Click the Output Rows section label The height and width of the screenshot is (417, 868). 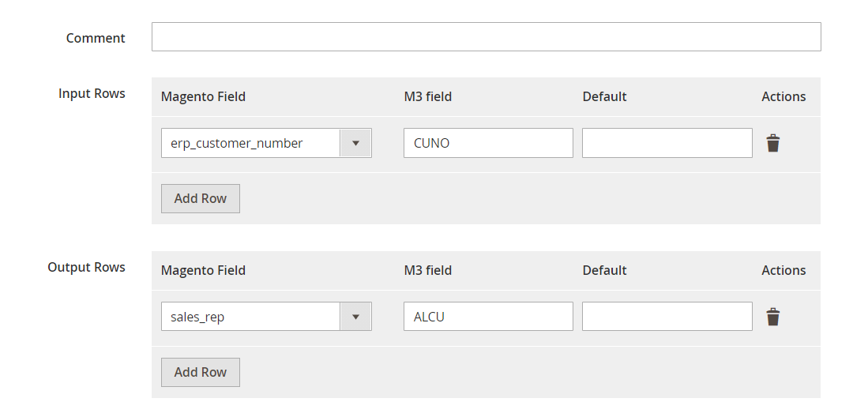click(86, 267)
